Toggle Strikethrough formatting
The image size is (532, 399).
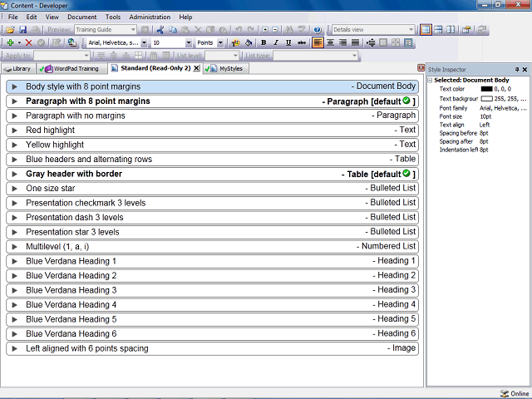301,42
